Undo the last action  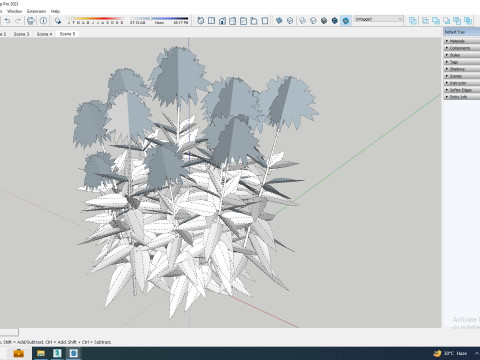(7, 21)
